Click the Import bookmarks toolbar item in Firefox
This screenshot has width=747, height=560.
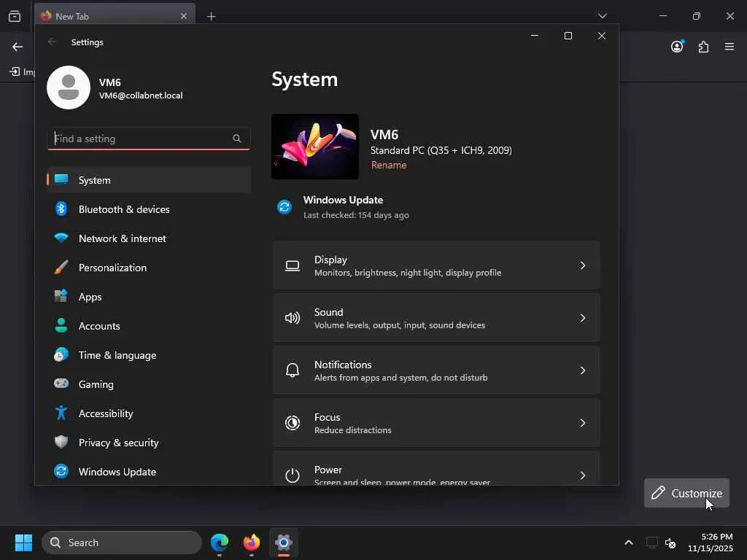pyautogui.click(x=23, y=71)
